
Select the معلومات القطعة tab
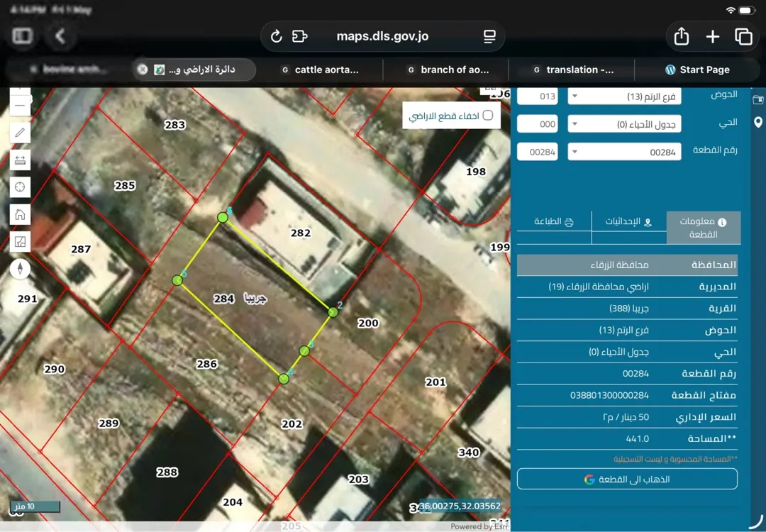point(704,228)
